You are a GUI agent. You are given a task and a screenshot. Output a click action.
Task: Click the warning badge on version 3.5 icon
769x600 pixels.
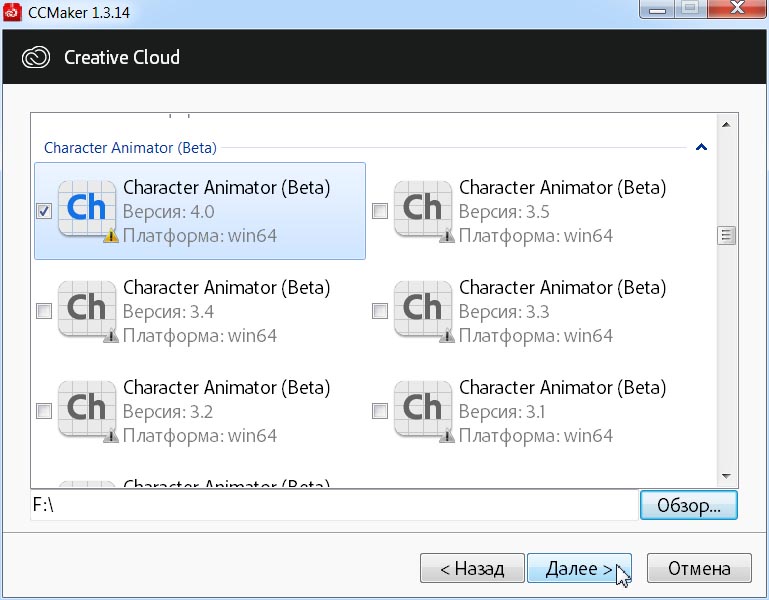click(x=447, y=236)
